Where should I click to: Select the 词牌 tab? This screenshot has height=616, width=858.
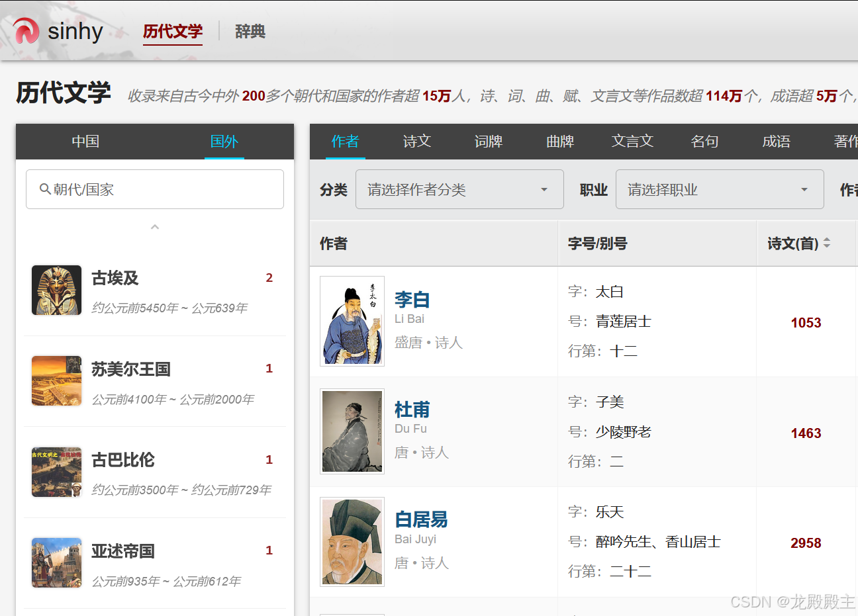489,142
